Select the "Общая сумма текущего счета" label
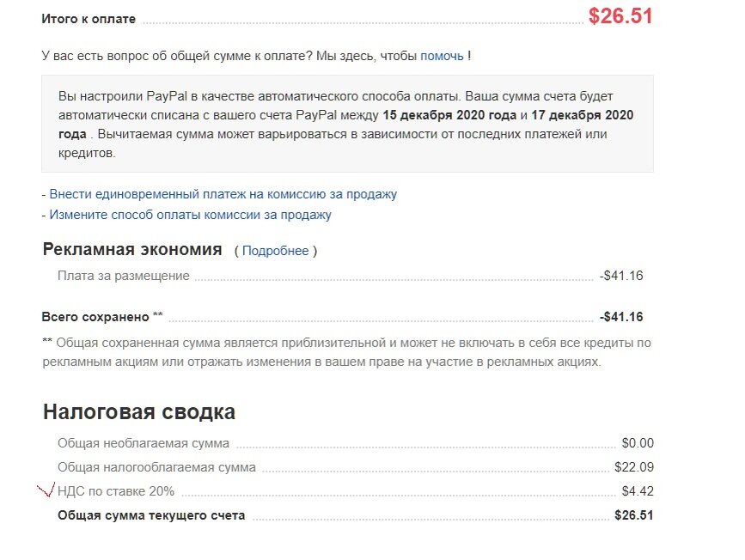 click(150, 515)
